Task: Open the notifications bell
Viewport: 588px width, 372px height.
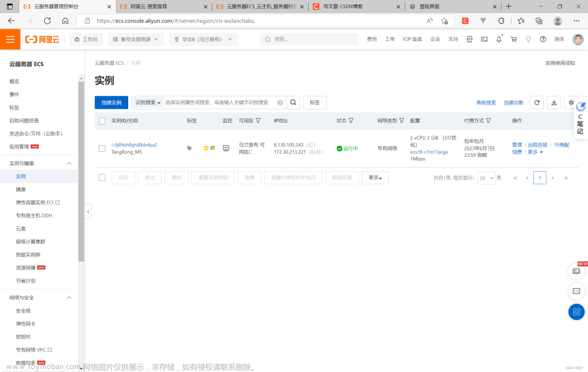Action: (499, 39)
